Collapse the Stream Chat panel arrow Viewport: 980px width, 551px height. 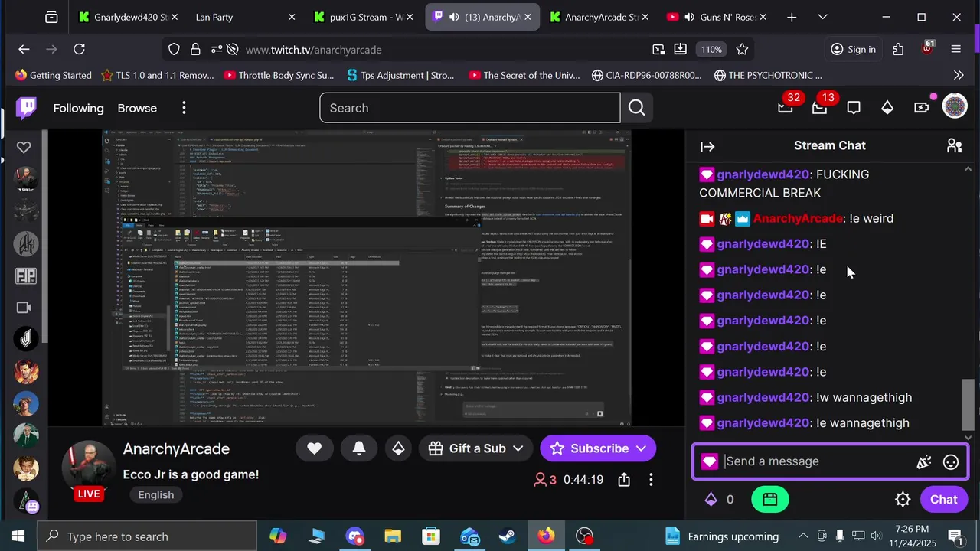(x=707, y=146)
